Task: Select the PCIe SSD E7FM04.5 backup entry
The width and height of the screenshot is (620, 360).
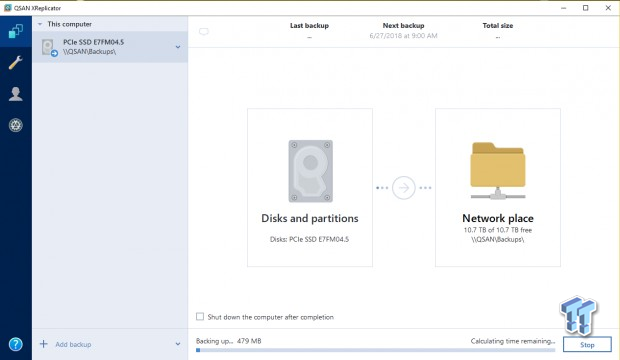Action: click(110, 47)
